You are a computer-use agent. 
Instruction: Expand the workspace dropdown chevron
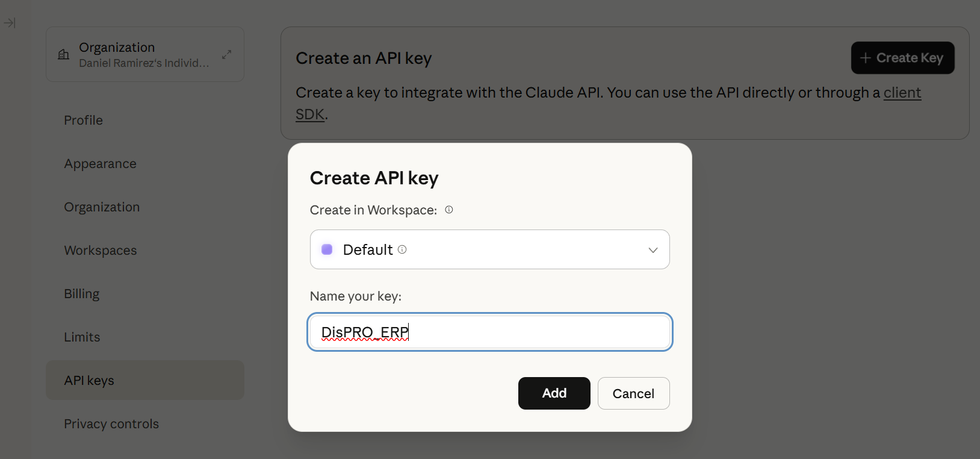pyautogui.click(x=653, y=250)
